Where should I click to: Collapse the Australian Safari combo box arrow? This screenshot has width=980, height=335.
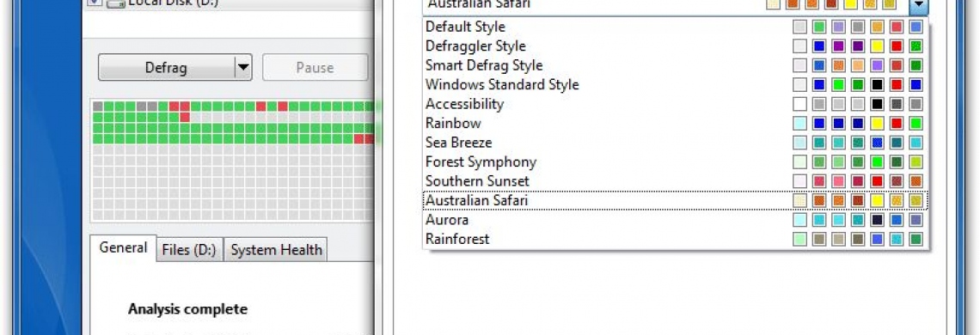(918, 6)
